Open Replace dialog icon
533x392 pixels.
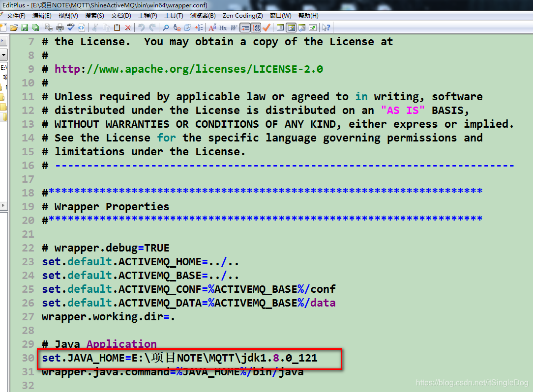177,28
